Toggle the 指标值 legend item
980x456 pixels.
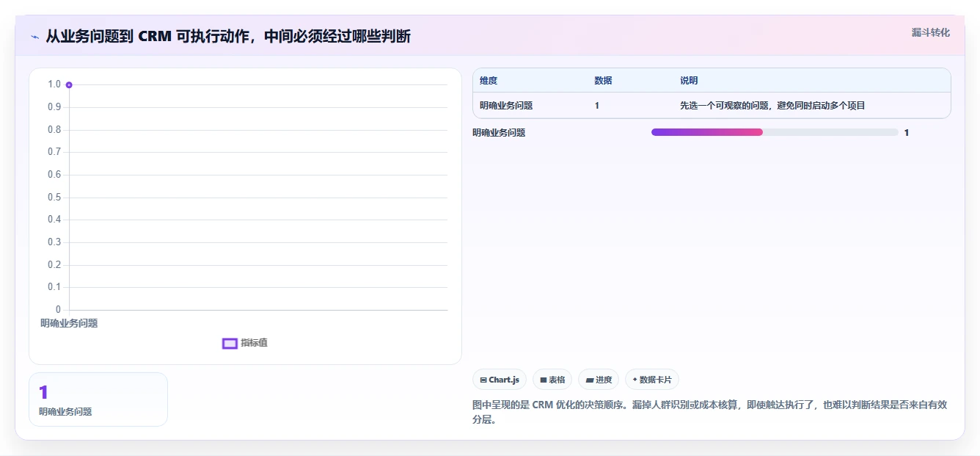point(245,343)
